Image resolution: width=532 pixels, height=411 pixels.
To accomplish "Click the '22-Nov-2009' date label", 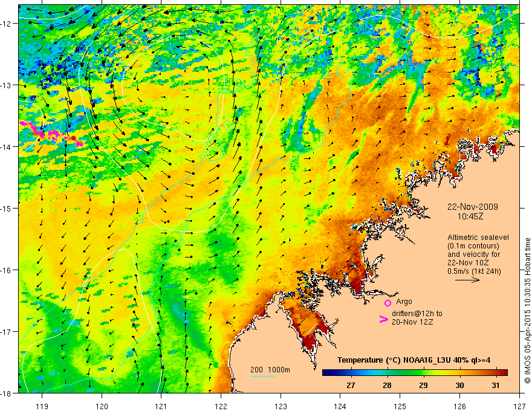I will (473, 207).
